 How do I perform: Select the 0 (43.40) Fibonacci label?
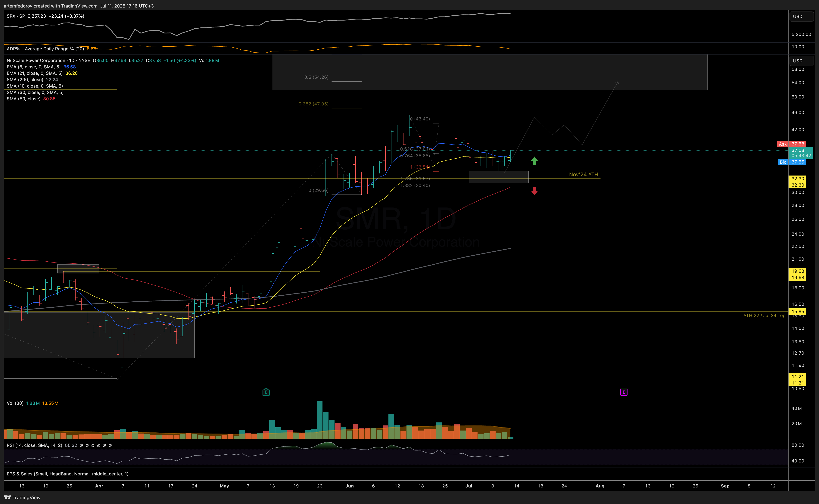(420, 119)
